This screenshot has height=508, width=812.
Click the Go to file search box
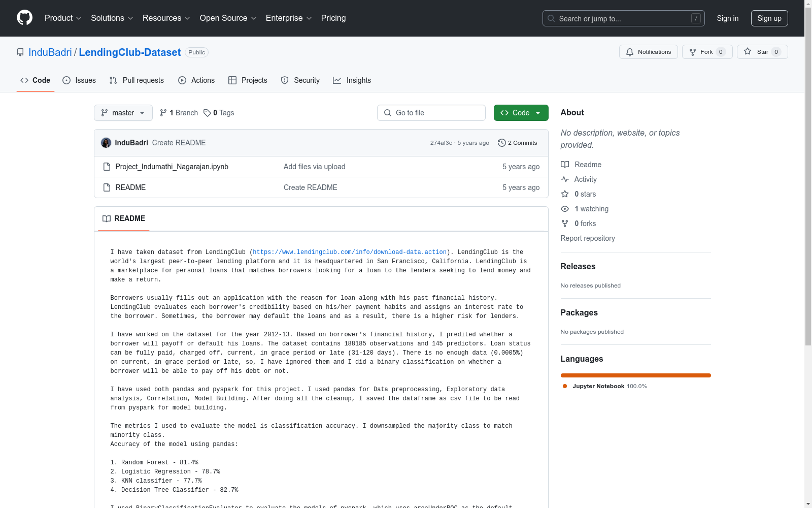tap(431, 113)
